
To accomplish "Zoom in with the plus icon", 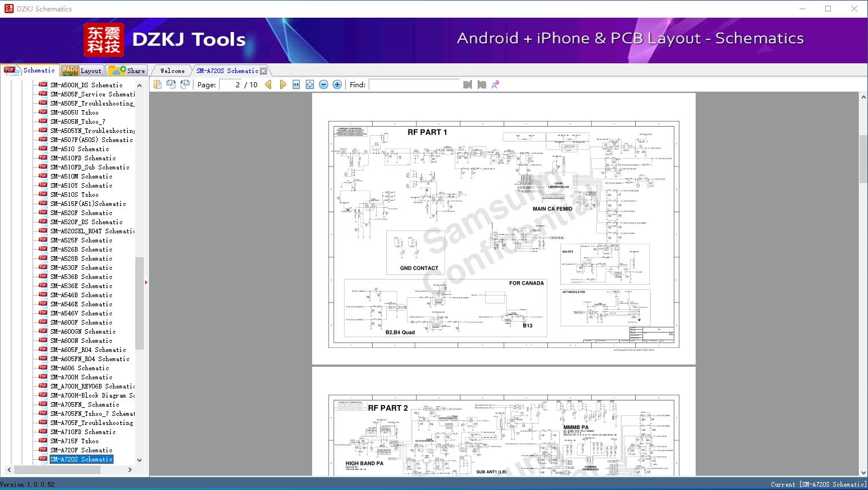I will [x=337, y=84].
